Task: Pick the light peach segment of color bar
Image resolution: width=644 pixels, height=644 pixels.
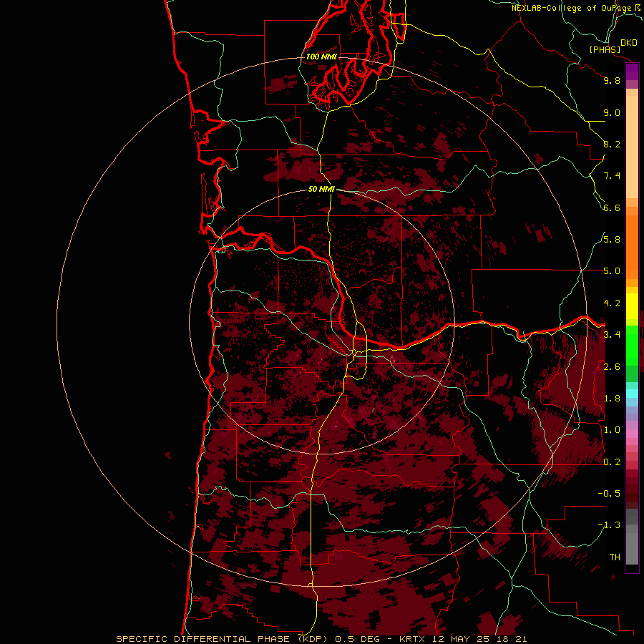Action: pos(632,147)
